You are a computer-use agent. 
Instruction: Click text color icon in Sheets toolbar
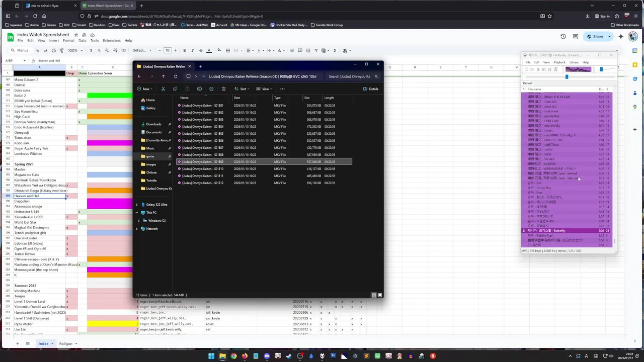(209, 50)
